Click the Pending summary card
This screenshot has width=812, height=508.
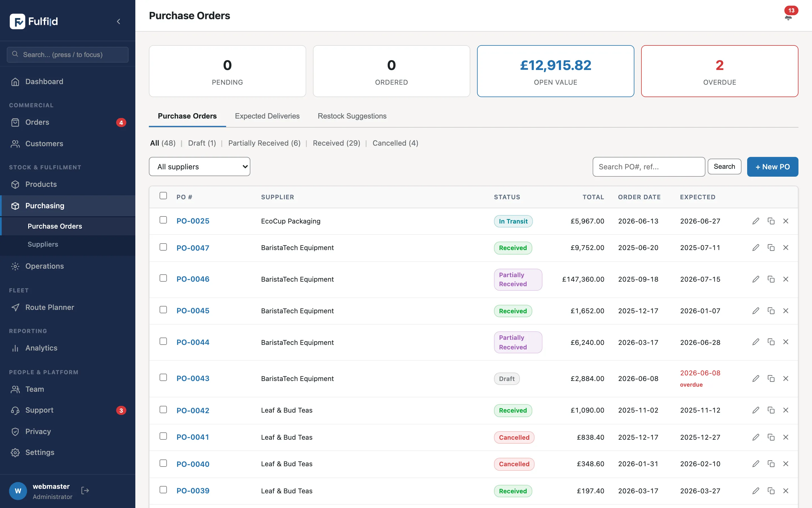[227, 71]
